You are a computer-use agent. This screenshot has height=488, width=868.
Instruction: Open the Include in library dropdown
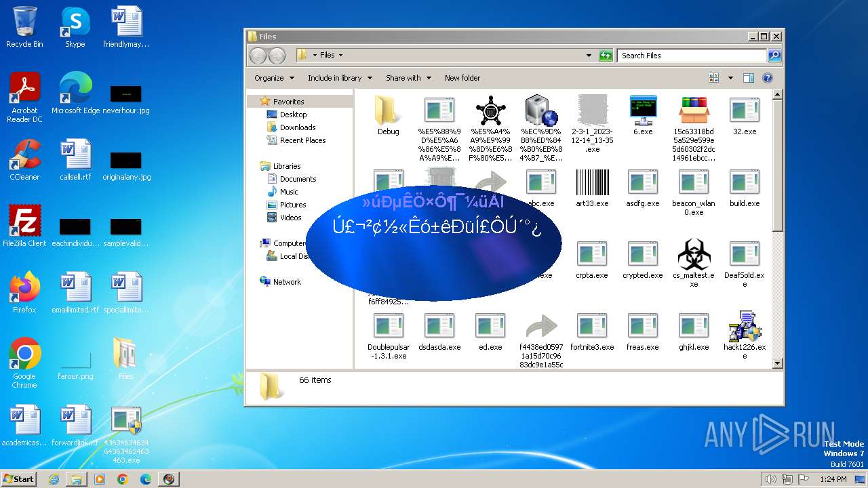(x=340, y=78)
